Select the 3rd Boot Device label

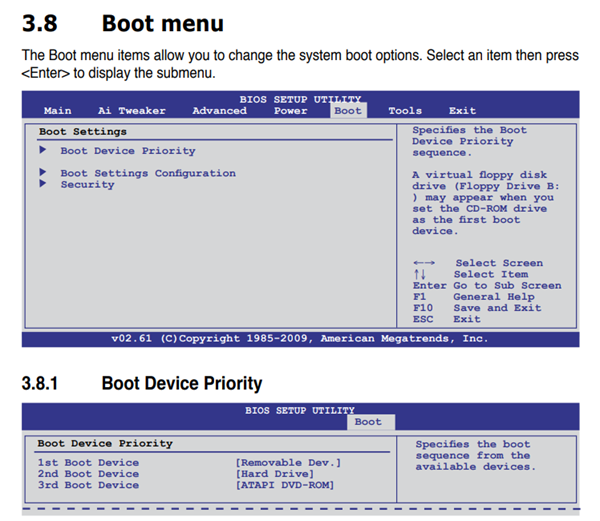88,485
